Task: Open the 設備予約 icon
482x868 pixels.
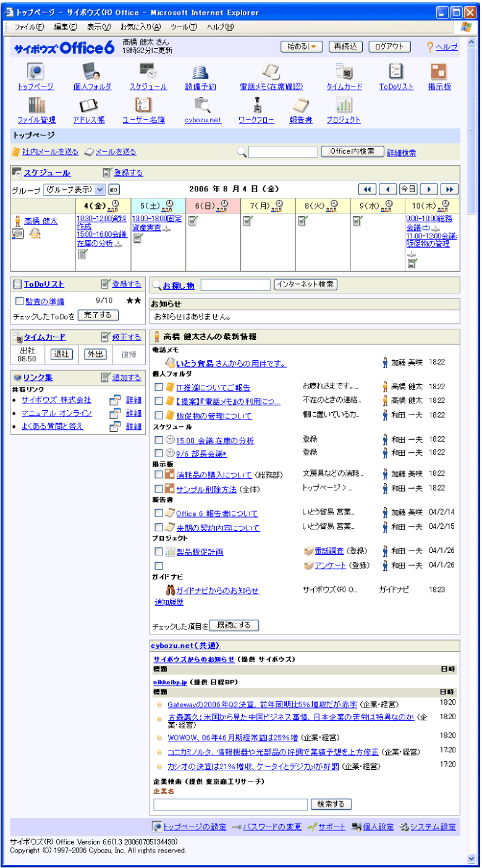Action: click(x=200, y=71)
